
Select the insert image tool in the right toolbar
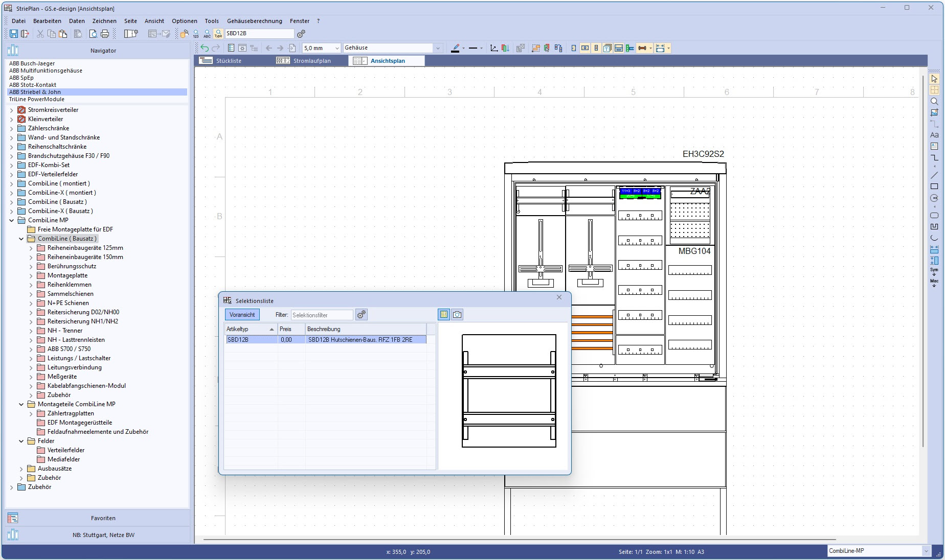coord(934,112)
